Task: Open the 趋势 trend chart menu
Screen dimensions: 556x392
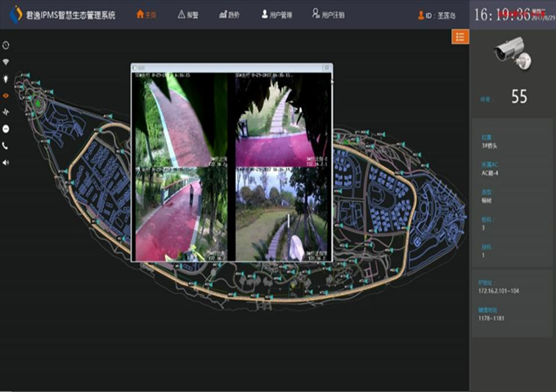Action: point(229,15)
